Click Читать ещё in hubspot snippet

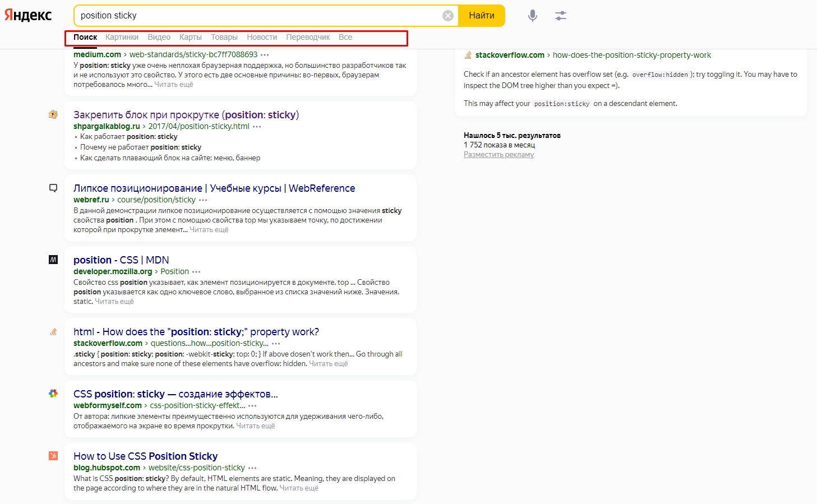tap(299, 488)
